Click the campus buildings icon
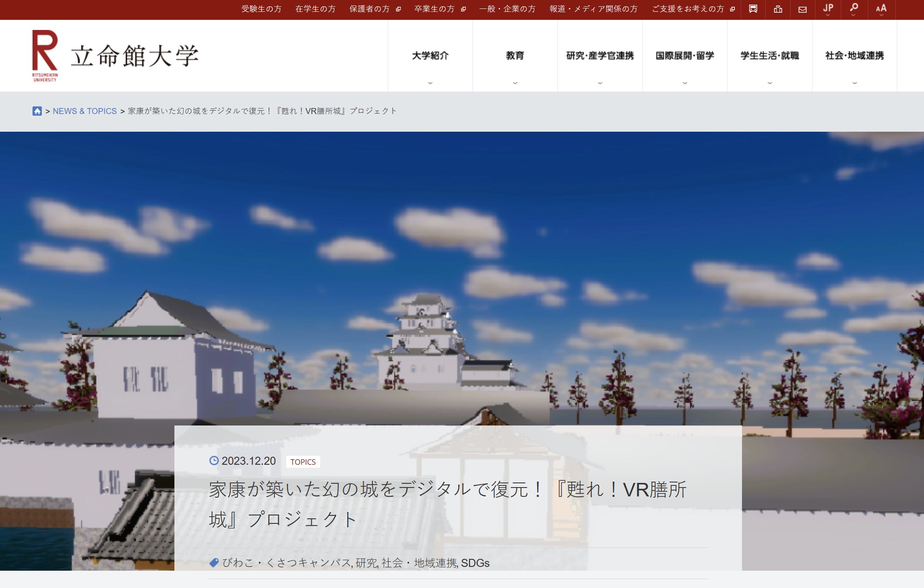Screen dimensions: 924x588 [778, 9]
